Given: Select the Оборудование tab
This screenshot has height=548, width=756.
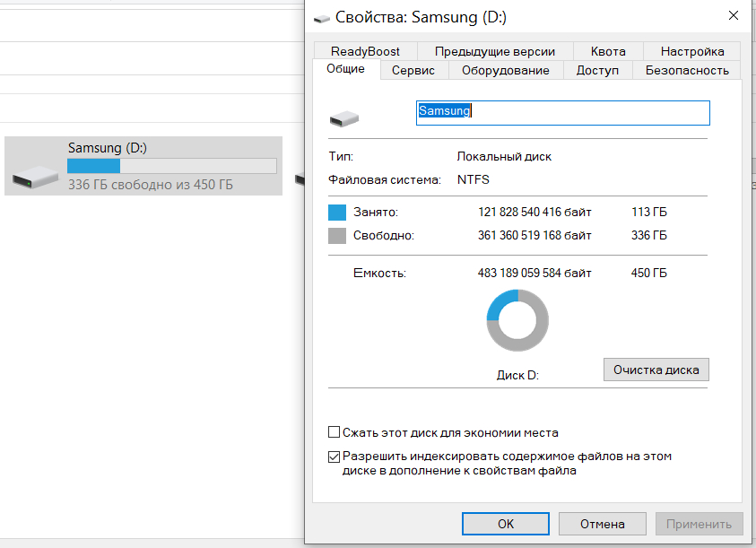Looking at the screenshot, I should click(506, 70).
